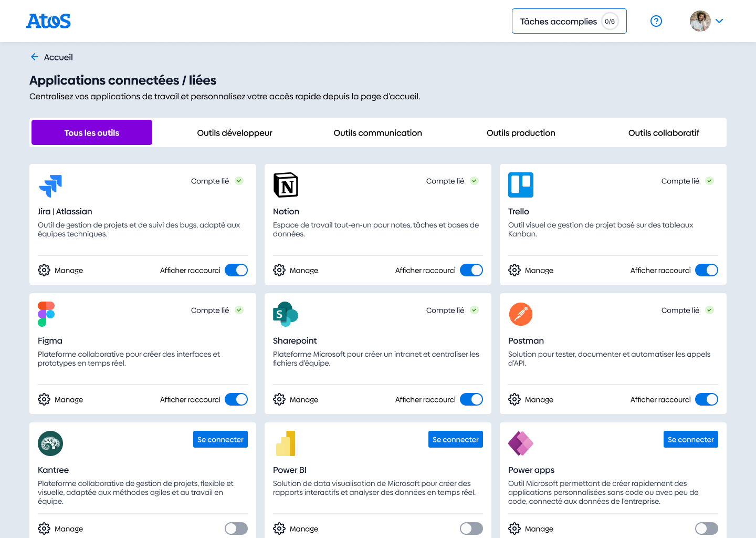Image resolution: width=756 pixels, height=538 pixels.
Task: Click the Power apps Manage gear icon
Action: 514,529
